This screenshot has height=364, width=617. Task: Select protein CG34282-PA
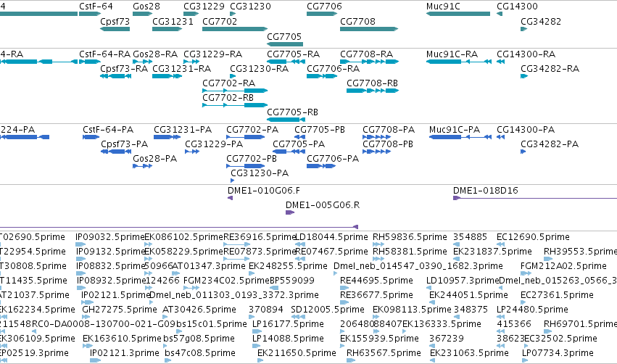click(523, 152)
